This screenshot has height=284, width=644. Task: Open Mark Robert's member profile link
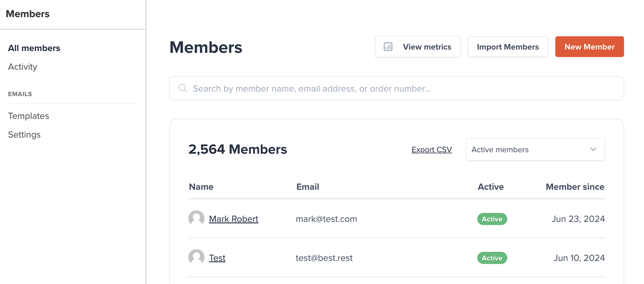233,219
